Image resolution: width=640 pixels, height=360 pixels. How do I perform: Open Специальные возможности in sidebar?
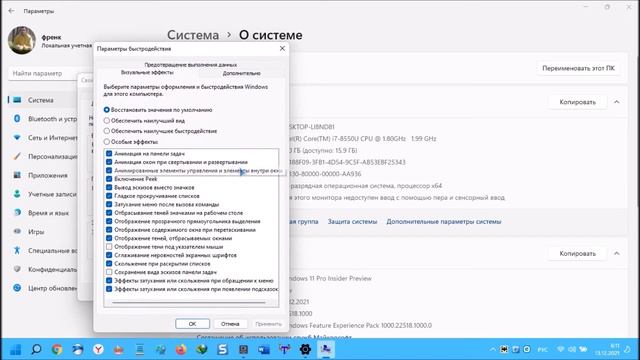pos(43,250)
